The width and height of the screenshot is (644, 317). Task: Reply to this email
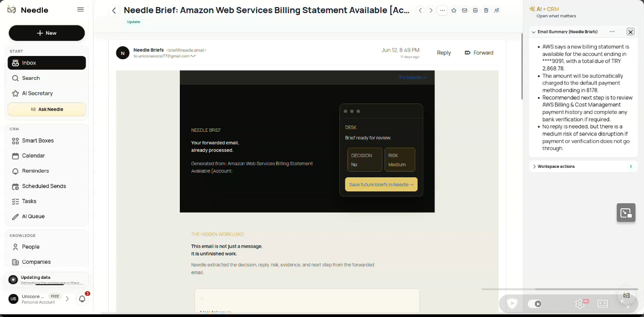coord(444,53)
